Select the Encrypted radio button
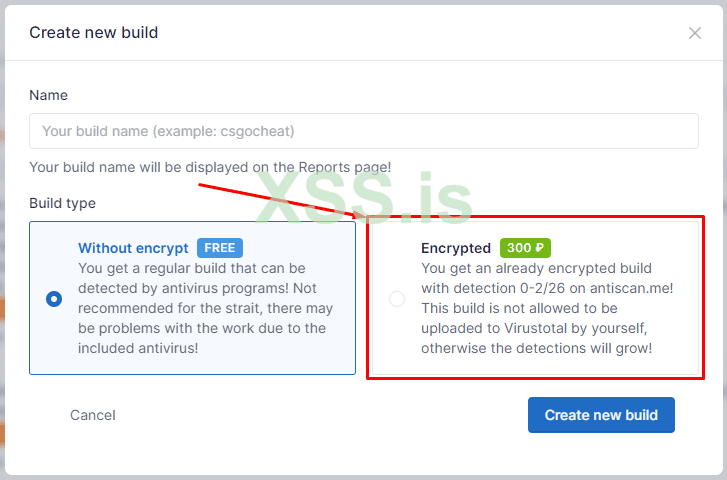Screen dimensions: 727x480 397,299
